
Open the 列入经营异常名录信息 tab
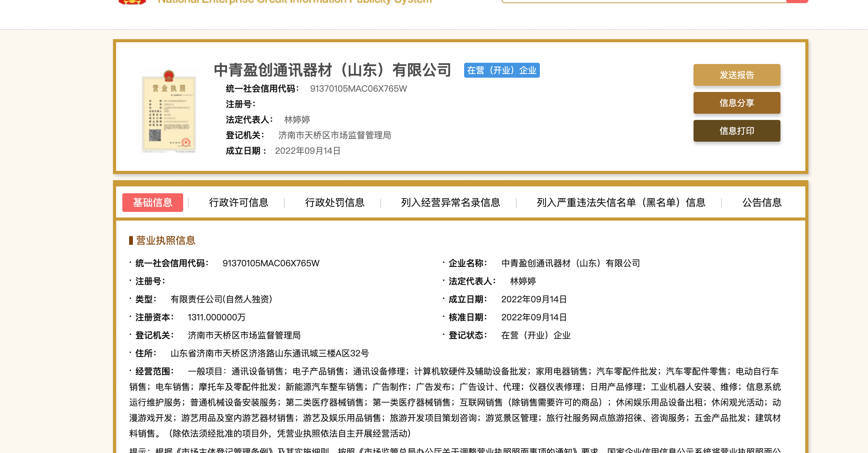click(x=450, y=202)
